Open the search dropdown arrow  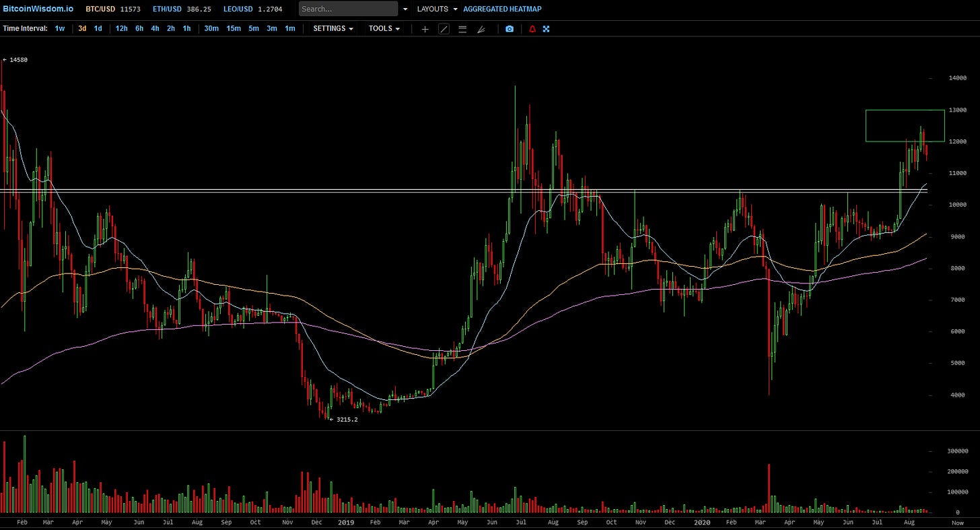(x=405, y=9)
